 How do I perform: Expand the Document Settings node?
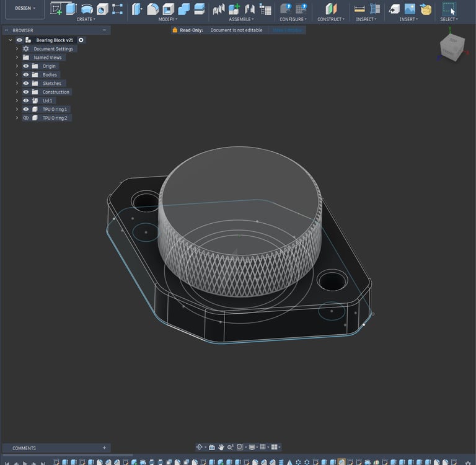(17, 48)
